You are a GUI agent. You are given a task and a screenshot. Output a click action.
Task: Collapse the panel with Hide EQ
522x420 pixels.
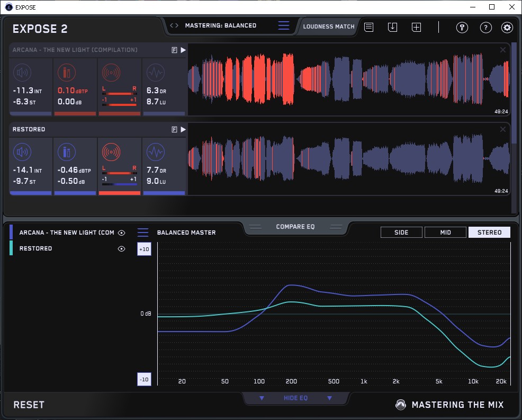[x=295, y=398]
